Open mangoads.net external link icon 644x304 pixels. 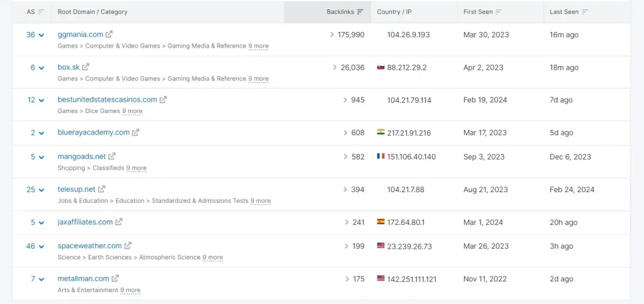coord(112,157)
